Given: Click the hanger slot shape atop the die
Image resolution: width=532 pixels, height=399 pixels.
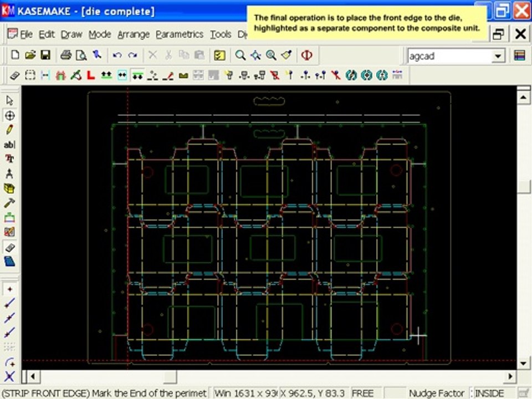Looking at the screenshot, I should pos(269,101).
